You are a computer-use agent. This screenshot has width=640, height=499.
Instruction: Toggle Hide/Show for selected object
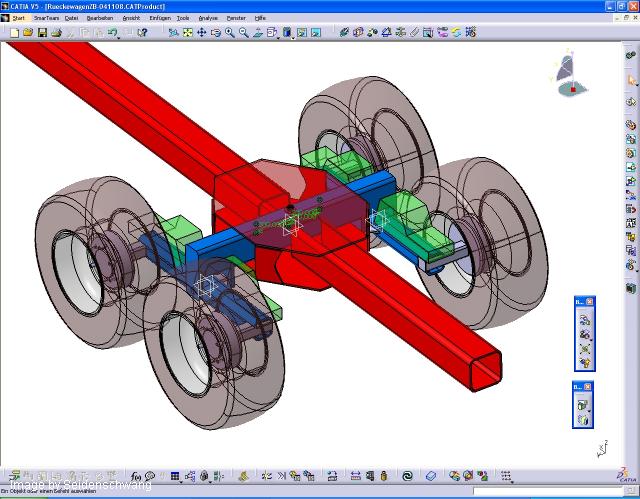(301, 33)
